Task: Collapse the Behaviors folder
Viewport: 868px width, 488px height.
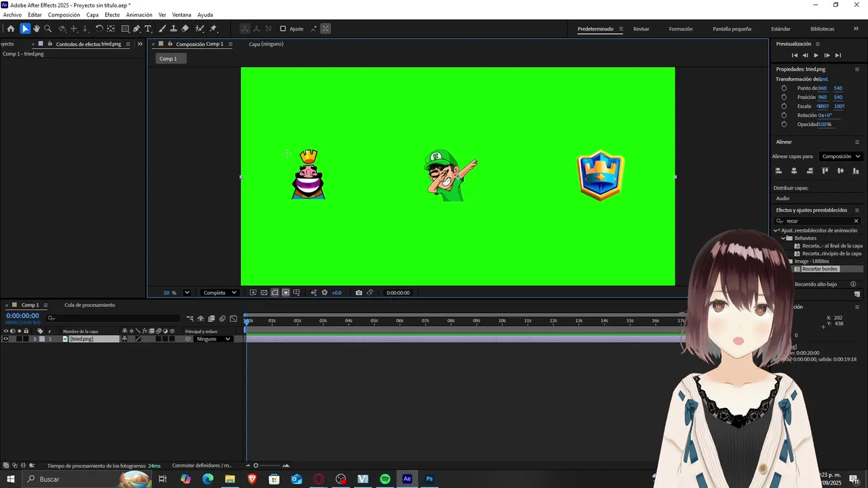Action: 783,239
